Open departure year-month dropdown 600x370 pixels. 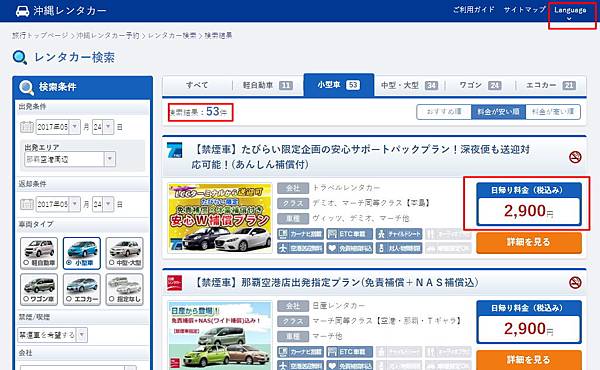58,127
